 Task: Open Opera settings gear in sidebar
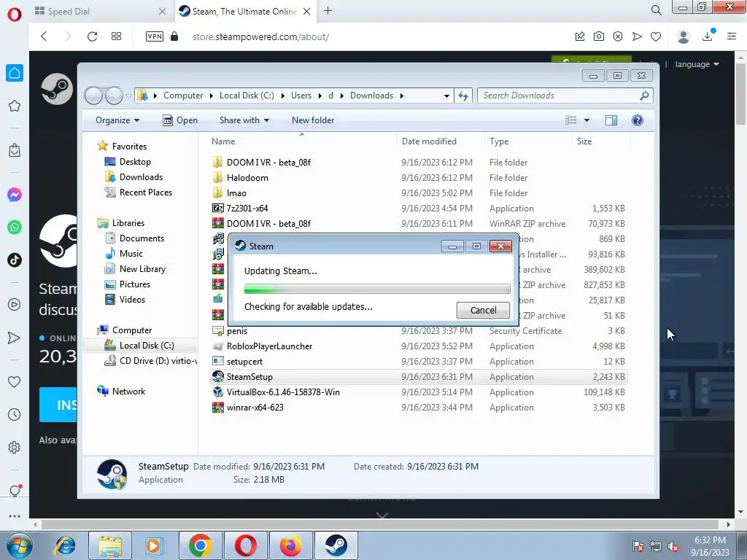(15, 447)
